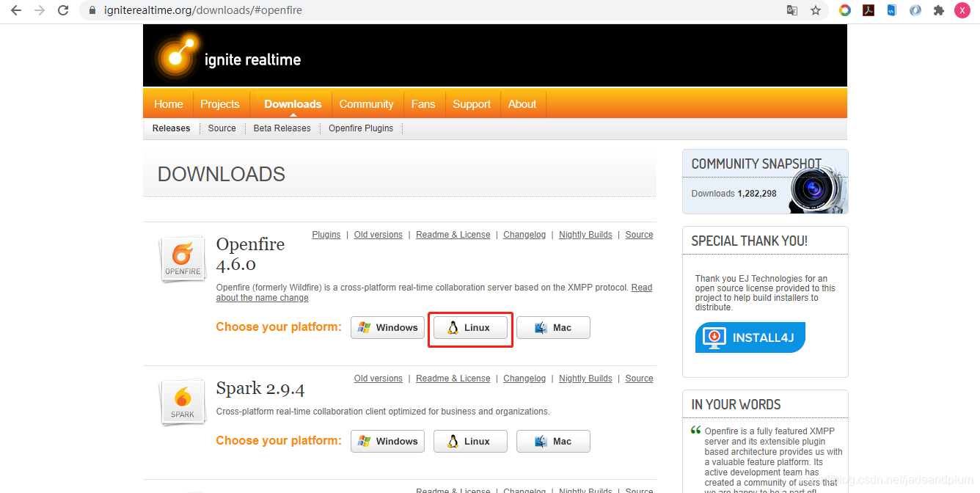The width and height of the screenshot is (980, 493).
Task: Click the INSTALL4J banner button
Action: [x=750, y=337]
